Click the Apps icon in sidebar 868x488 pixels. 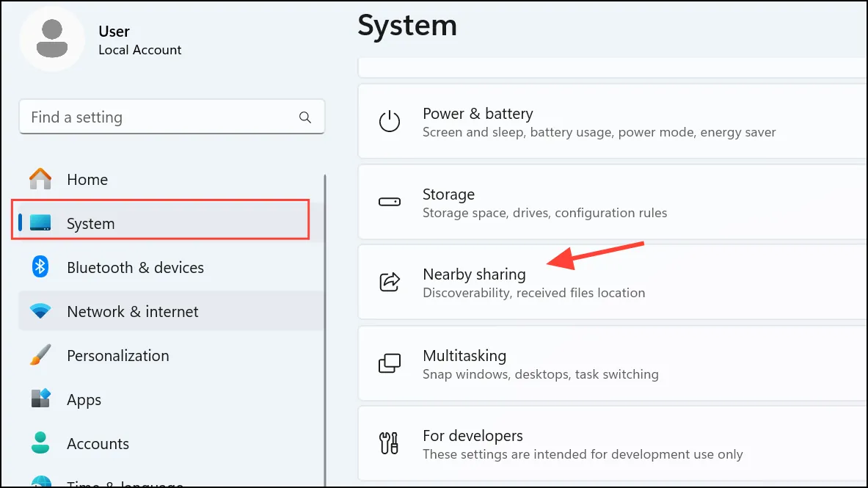[40, 398]
